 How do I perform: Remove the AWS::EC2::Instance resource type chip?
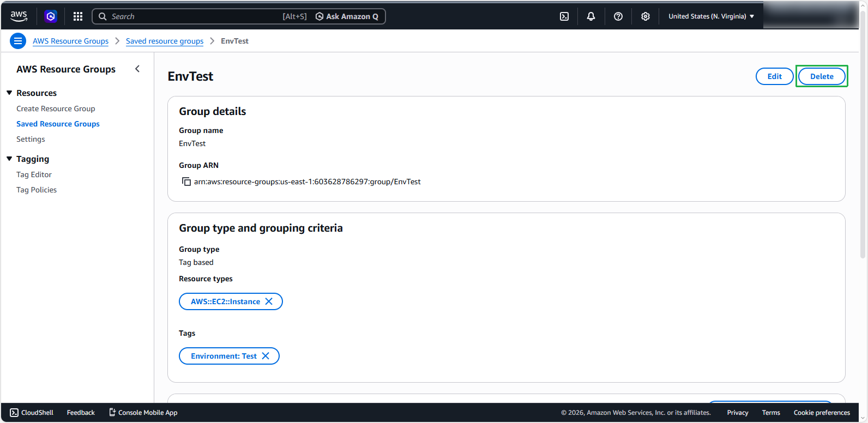click(269, 301)
